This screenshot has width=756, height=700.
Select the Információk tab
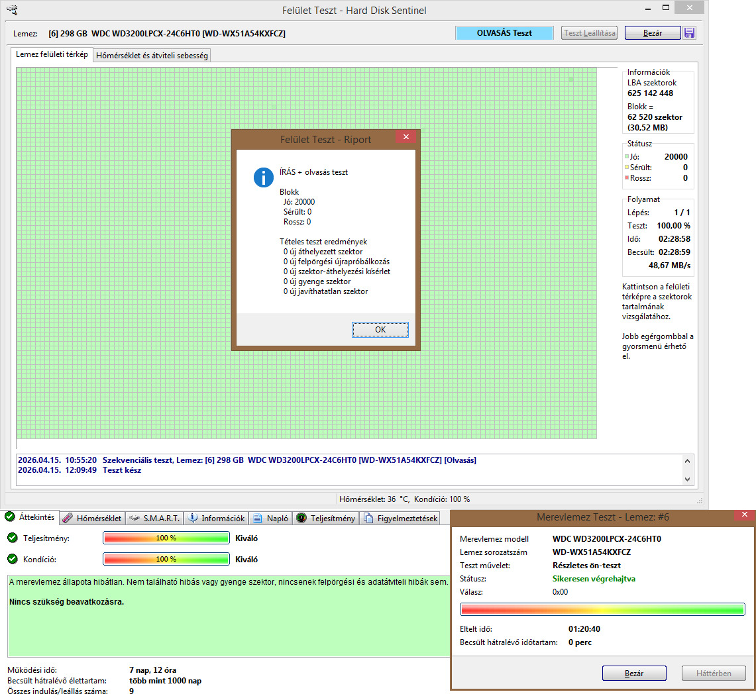[x=217, y=519]
